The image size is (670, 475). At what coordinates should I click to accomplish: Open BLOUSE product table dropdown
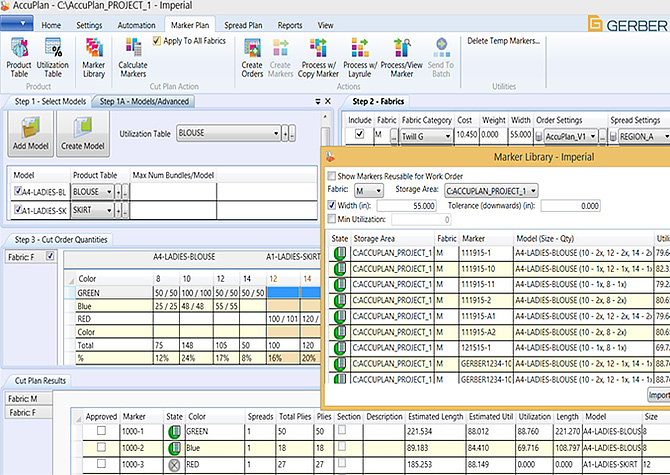click(109, 192)
